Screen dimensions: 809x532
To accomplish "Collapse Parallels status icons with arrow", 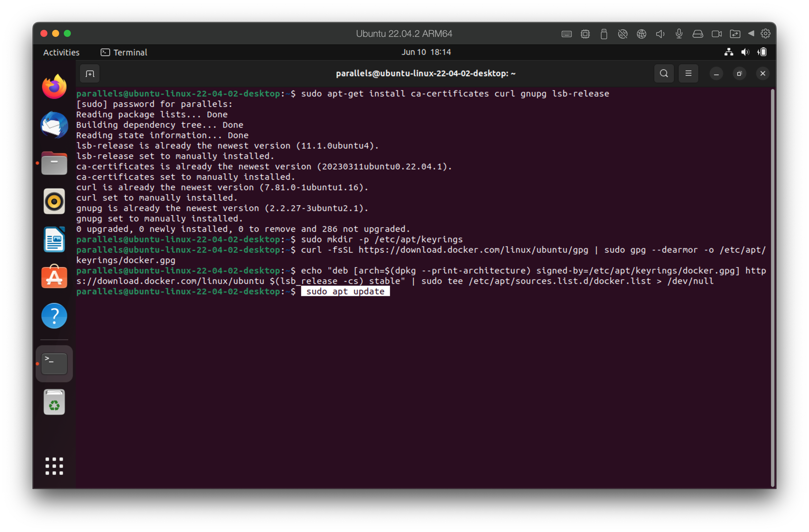I will pos(751,33).
